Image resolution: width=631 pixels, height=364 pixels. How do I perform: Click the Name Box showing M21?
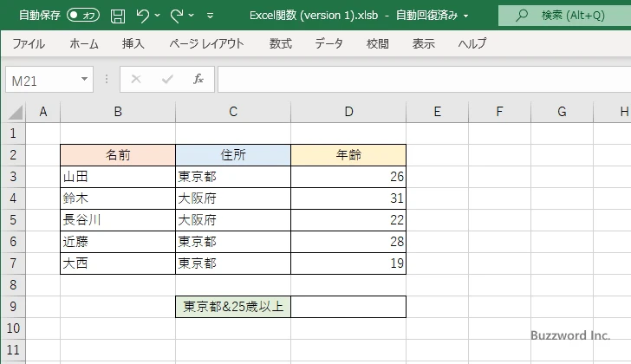(x=42, y=80)
